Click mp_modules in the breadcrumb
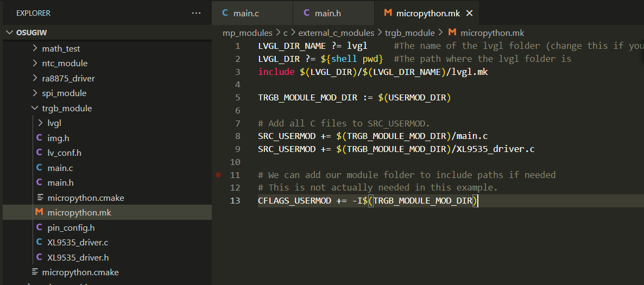 (248, 33)
